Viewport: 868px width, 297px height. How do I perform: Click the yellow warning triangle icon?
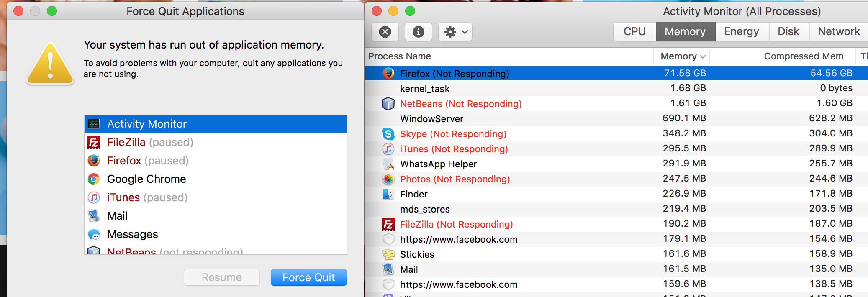coord(50,64)
